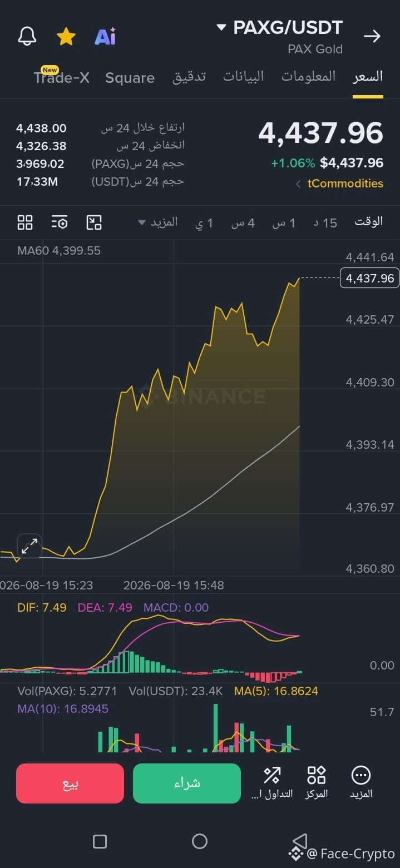Switch to the Square tab
The height and width of the screenshot is (868, 400).
(130, 77)
